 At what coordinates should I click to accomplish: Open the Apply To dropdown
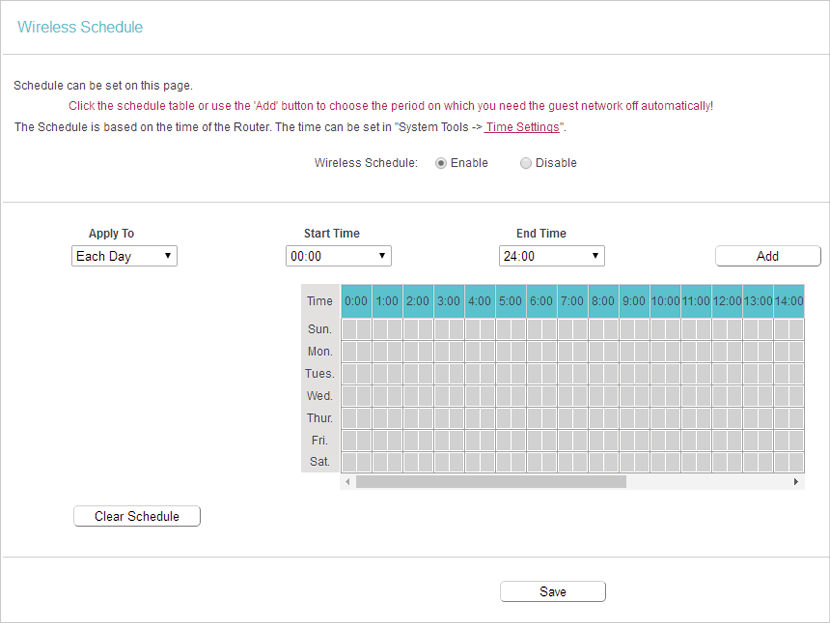click(x=124, y=256)
